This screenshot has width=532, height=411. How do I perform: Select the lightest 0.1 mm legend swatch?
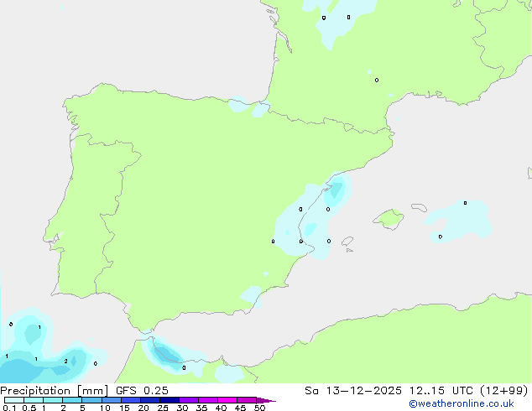13,401
